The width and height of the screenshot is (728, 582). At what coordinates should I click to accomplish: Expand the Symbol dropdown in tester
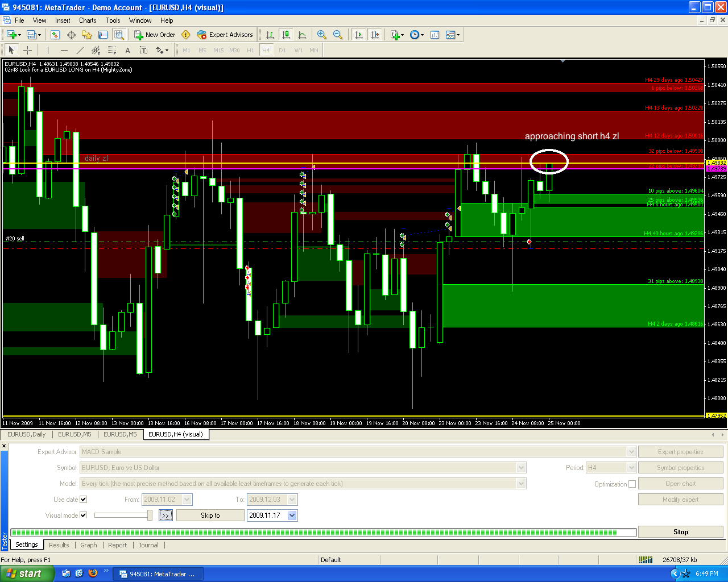pyautogui.click(x=521, y=468)
